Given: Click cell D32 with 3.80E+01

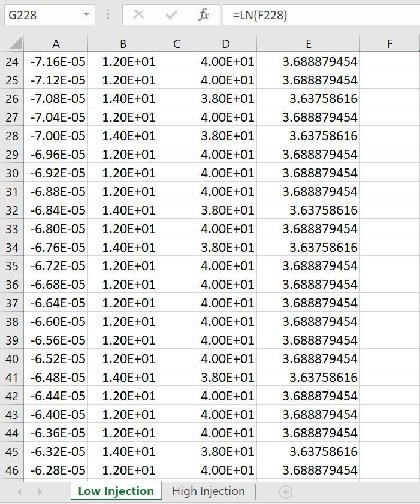Looking at the screenshot, I should [226, 210].
